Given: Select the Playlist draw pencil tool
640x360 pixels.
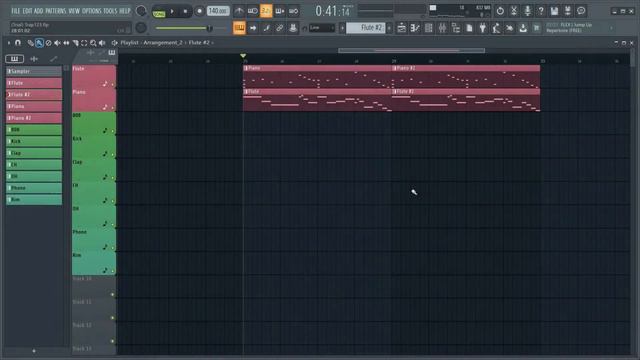Looking at the screenshot, I should coord(30,42).
